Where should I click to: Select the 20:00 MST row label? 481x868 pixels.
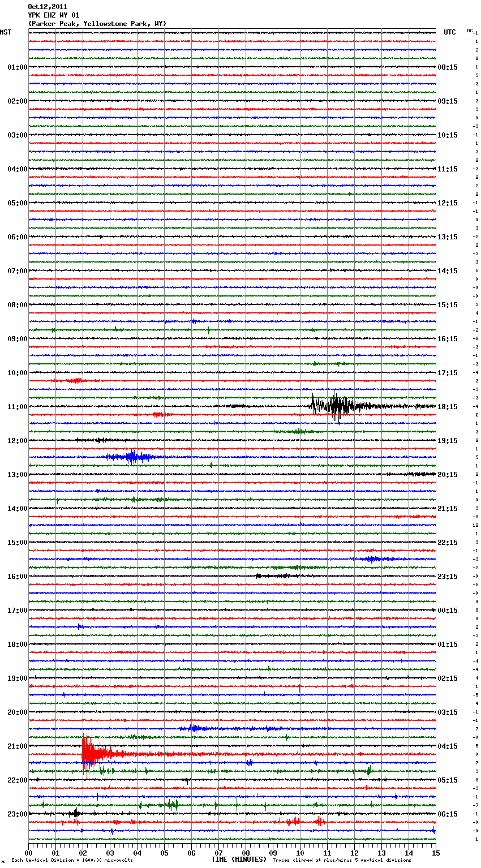(x=17, y=712)
